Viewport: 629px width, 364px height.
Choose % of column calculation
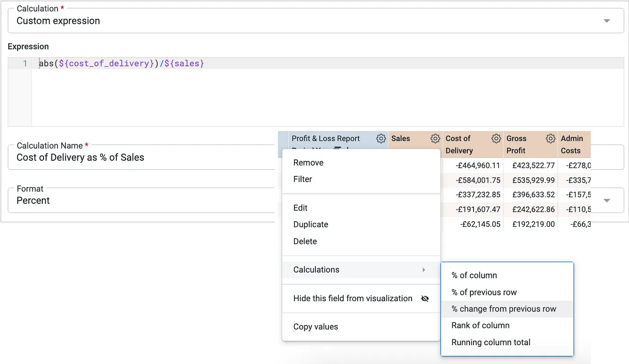point(474,276)
